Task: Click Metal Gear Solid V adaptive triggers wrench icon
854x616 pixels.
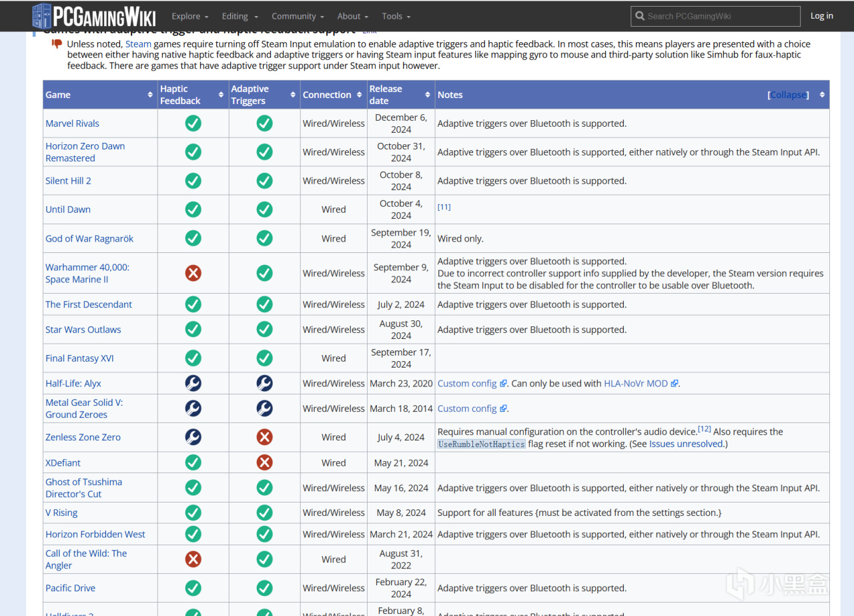Action: coord(265,408)
